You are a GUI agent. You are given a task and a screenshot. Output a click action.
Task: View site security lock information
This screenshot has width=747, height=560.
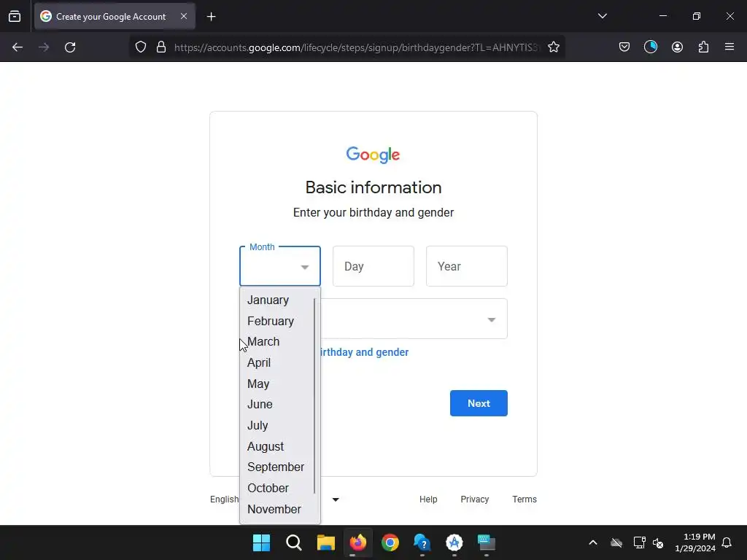pyautogui.click(x=161, y=47)
